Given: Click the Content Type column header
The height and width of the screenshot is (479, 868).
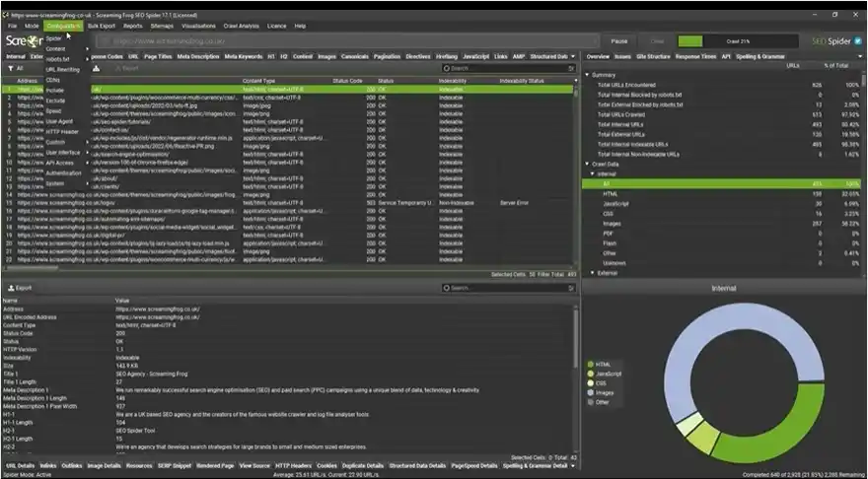Looking at the screenshot, I should click(x=258, y=81).
